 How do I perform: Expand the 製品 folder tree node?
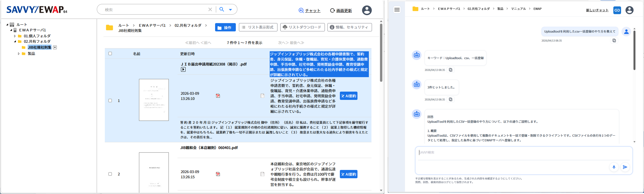19,54
